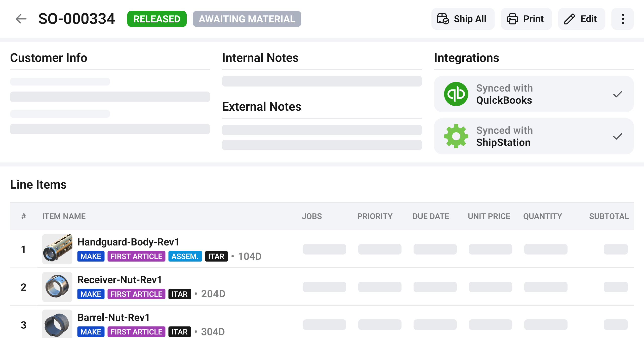Open the Receiver-Nut-Rev1 thumbnail image
The height and width of the screenshot is (338, 644).
pos(57,287)
